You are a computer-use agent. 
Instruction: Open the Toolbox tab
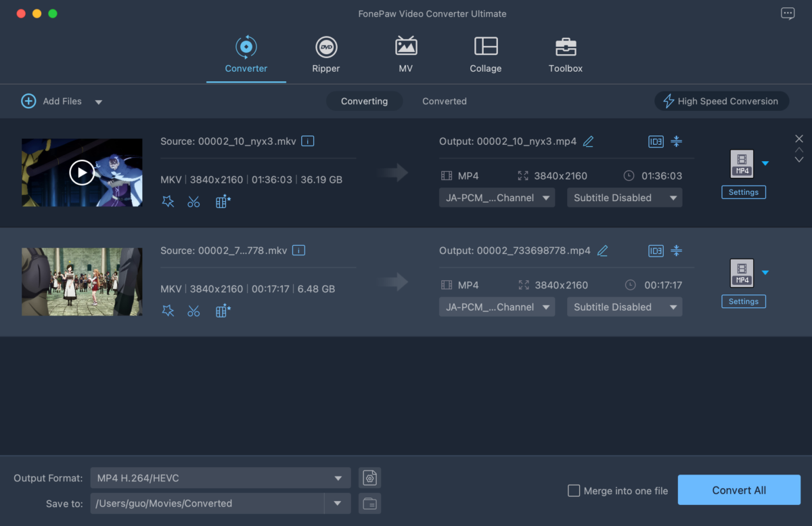tap(566, 56)
